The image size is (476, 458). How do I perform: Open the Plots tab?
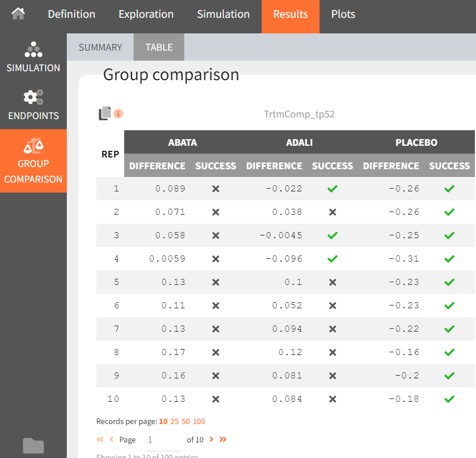pyautogui.click(x=343, y=14)
